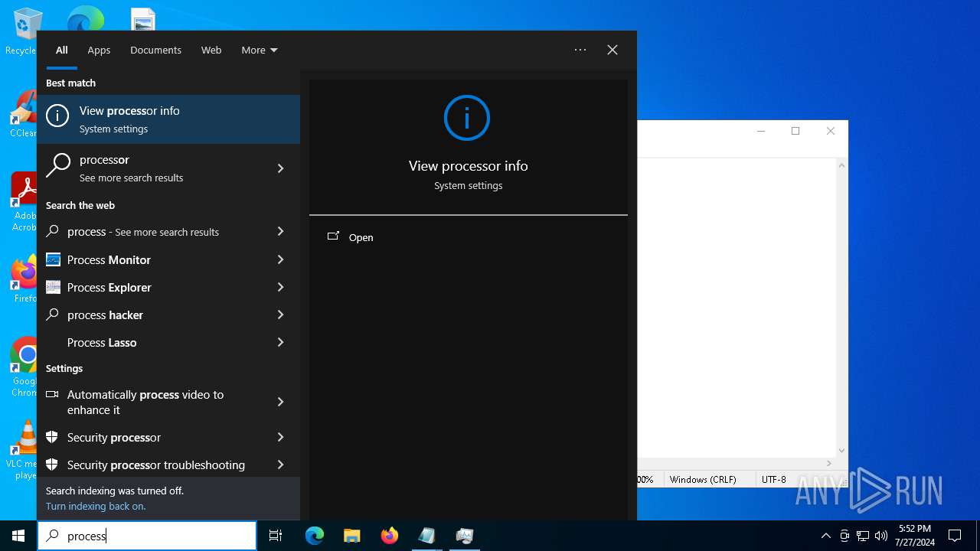Click the shield icon for Security processor troubleshooting

52,465
